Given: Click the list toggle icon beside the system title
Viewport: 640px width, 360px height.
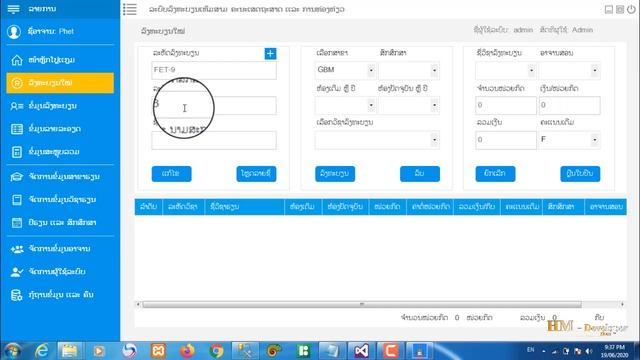Looking at the screenshot, I should 130,9.
